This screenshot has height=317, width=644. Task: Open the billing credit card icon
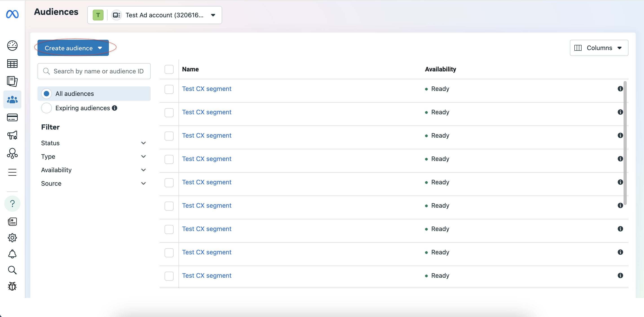point(12,117)
